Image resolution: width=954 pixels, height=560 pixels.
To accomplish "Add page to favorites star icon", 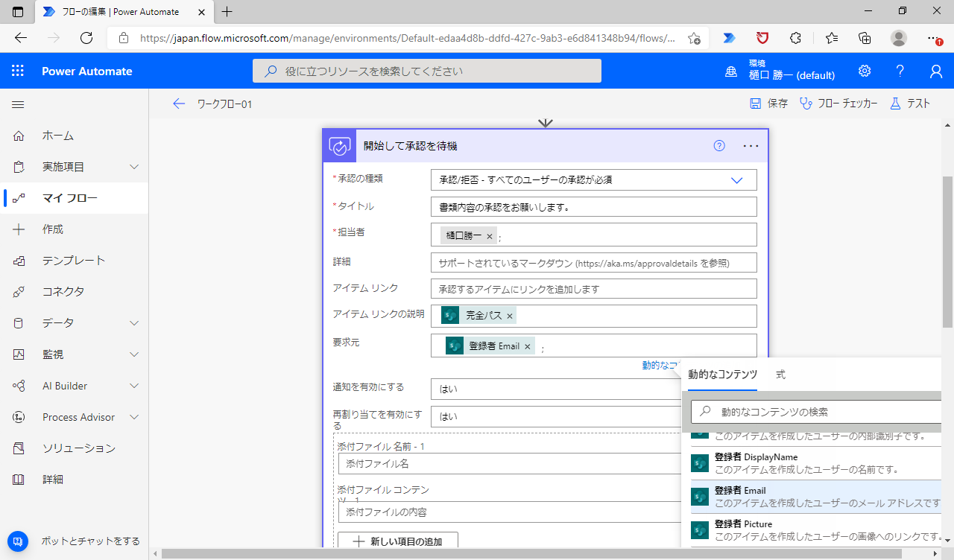I will 694,38.
